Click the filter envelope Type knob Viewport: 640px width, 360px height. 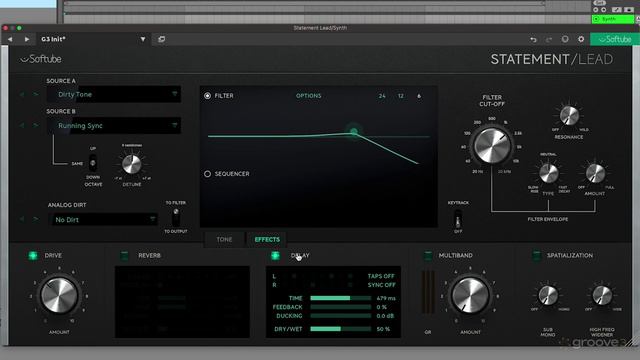click(549, 173)
